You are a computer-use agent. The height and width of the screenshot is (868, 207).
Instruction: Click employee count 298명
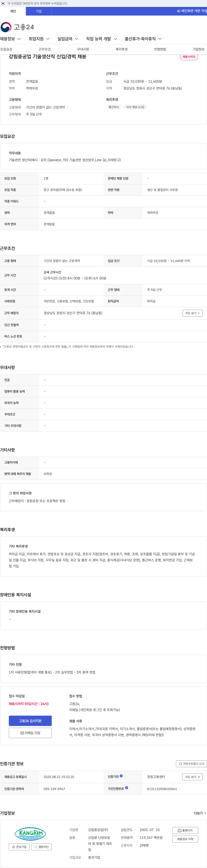tap(144, 845)
